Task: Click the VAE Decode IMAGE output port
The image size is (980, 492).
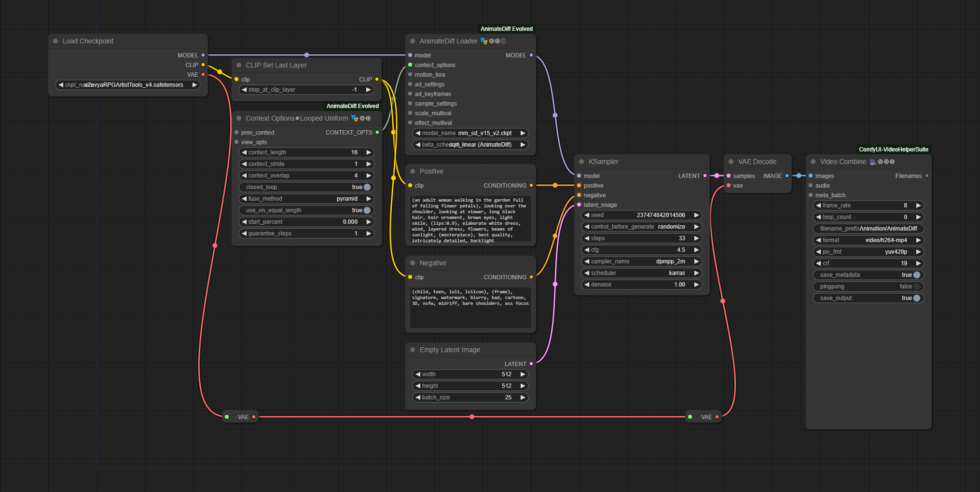Action: point(787,176)
